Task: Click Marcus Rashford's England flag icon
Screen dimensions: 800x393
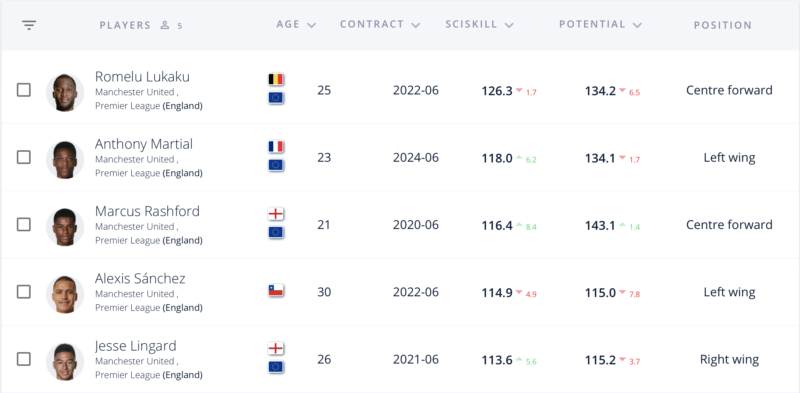Action: (x=276, y=214)
